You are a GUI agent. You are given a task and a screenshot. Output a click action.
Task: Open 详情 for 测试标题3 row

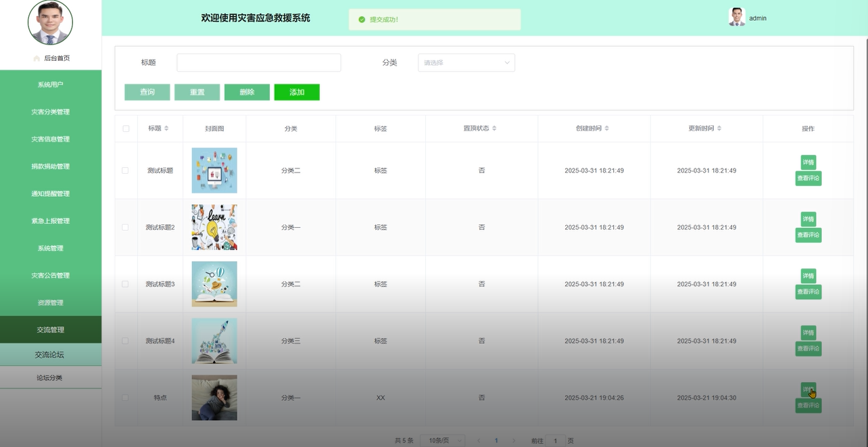pyautogui.click(x=809, y=276)
